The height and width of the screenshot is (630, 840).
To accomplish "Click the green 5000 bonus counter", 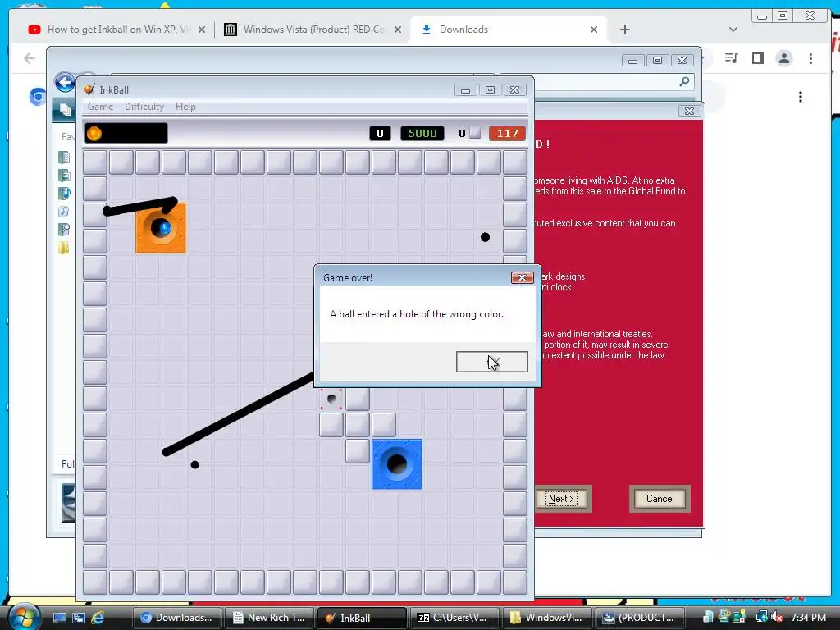I will [422, 134].
